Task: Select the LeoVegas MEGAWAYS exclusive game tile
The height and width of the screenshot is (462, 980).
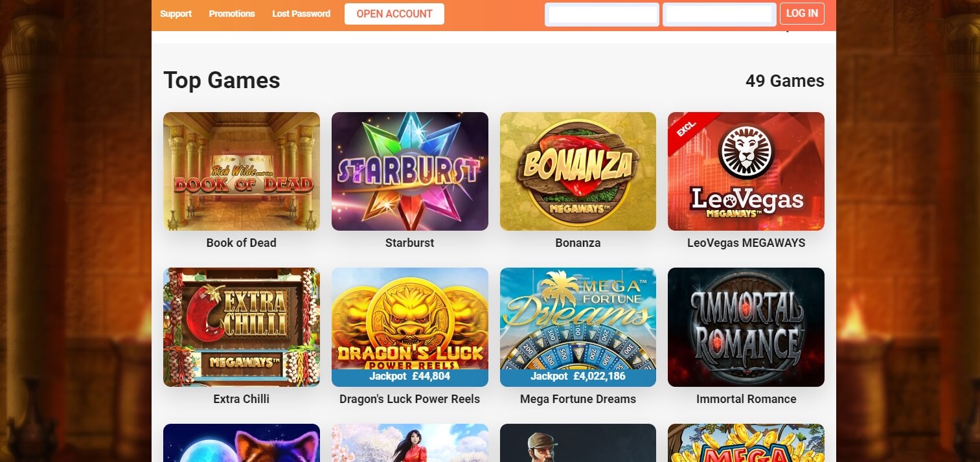Action: (746, 171)
